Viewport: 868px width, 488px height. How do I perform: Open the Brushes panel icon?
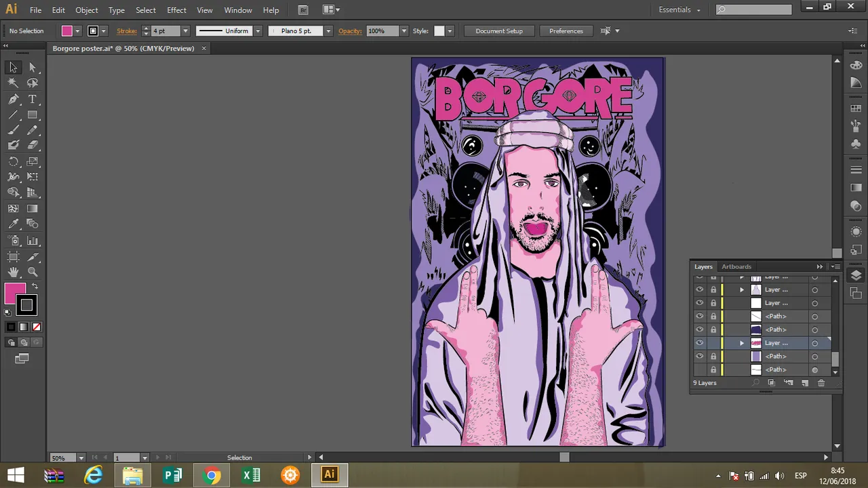pos(856,125)
